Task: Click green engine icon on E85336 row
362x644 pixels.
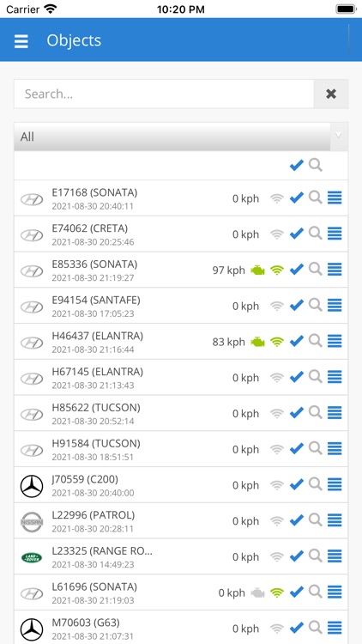Action: [x=257, y=270]
